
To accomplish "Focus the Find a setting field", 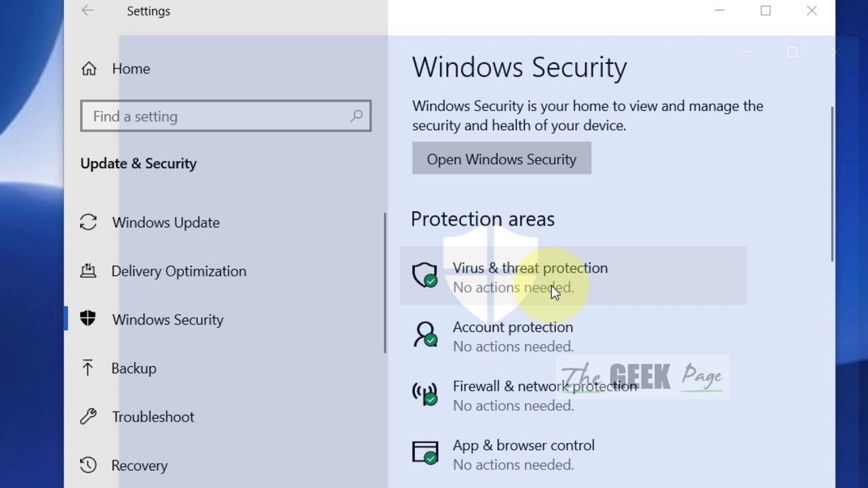I will 226,116.
